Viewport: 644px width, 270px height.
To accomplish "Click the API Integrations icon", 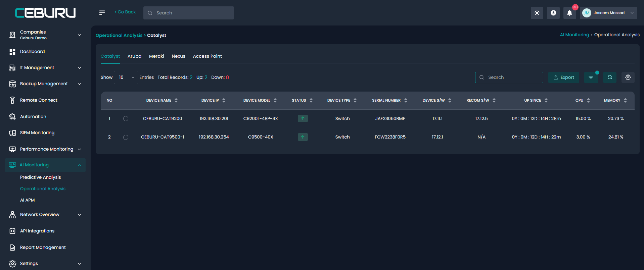I will click(x=12, y=231).
